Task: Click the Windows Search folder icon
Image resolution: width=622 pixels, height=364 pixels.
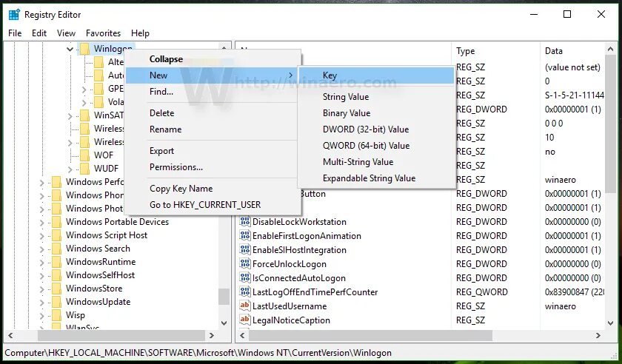Action: click(57, 249)
